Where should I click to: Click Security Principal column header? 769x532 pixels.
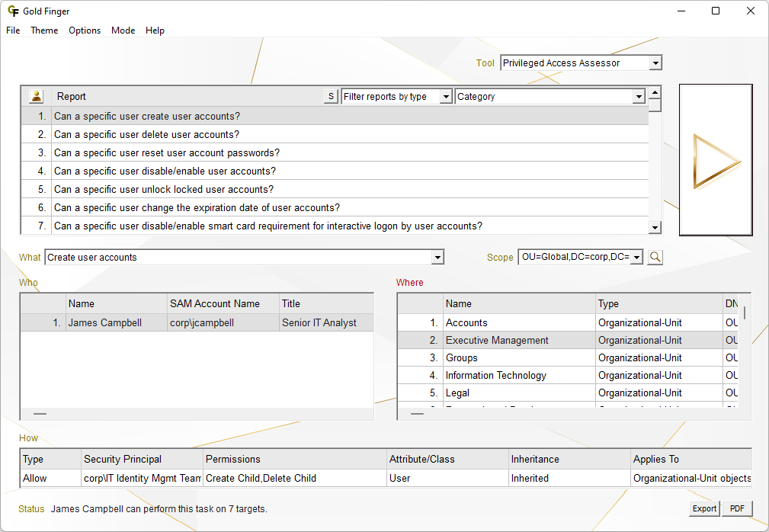click(x=143, y=460)
